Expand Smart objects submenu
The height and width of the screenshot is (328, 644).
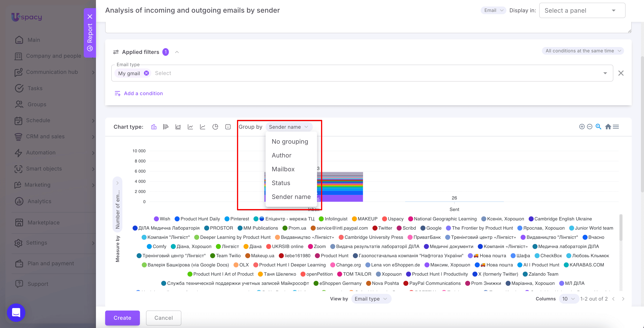click(93, 169)
